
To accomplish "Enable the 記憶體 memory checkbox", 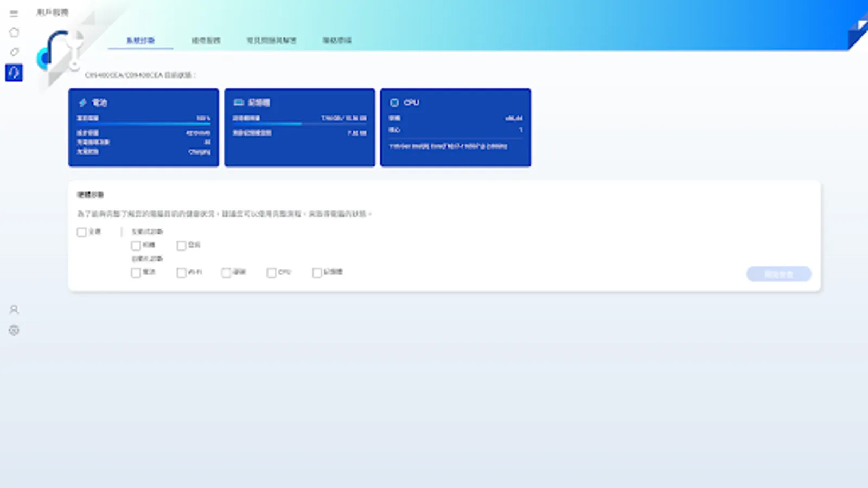I will 316,273.
